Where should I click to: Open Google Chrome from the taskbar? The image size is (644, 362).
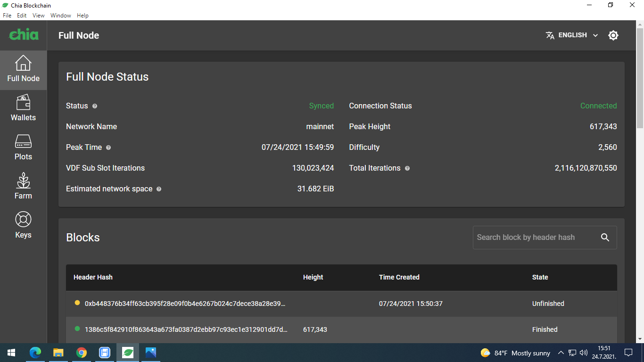(81, 353)
